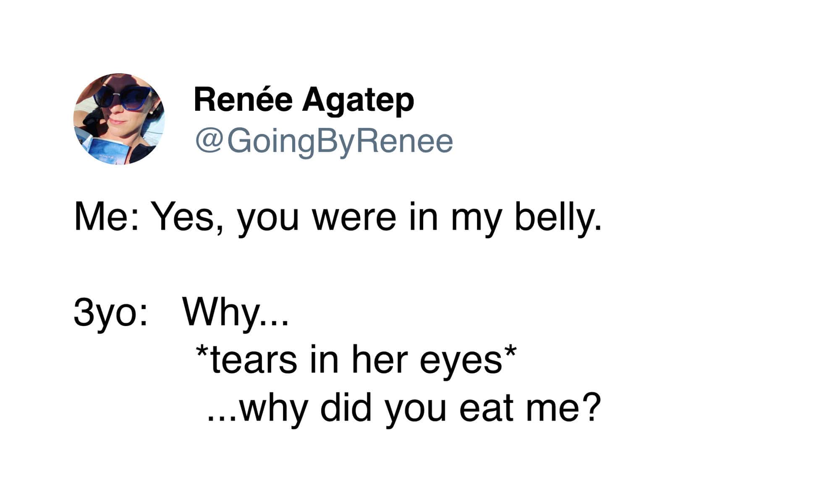Click Renée Agatep's profile picture
Image resolution: width=825 pixels, height=504 pixels.
pos(119,119)
